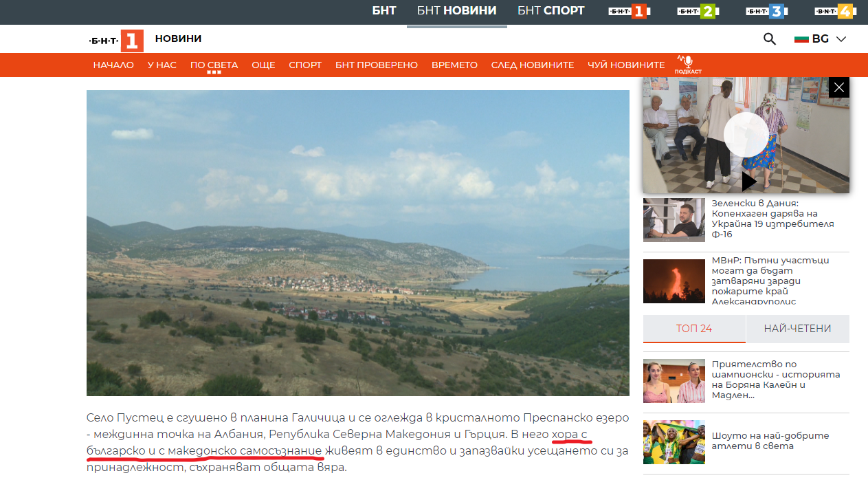Select the НАЙ-ЧЕТЕНИ tab
868x480 pixels.
tap(798, 329)
